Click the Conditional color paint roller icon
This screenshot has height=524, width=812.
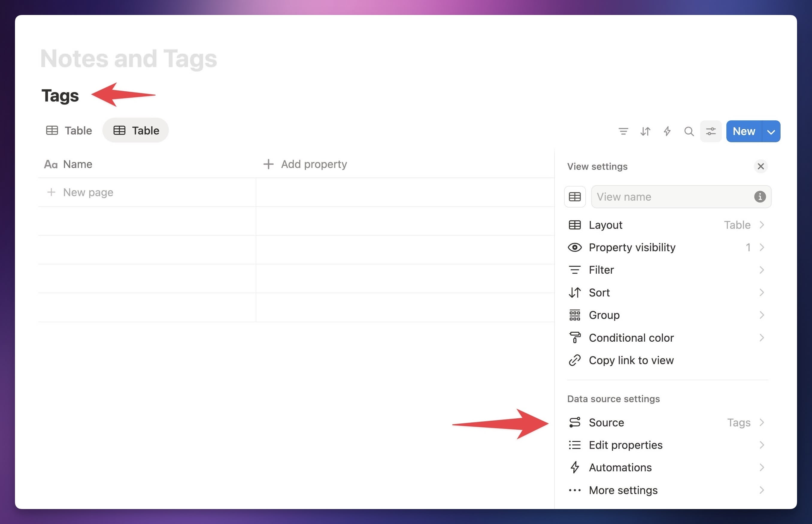(575, 338)
